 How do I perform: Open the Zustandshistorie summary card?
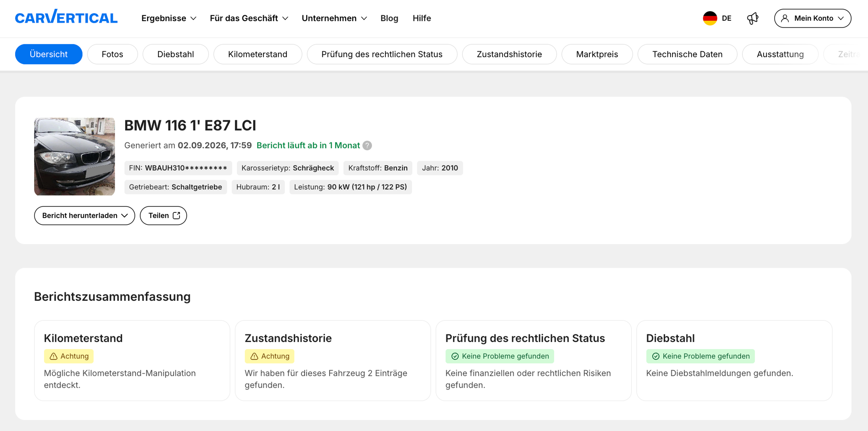(333, 360)
